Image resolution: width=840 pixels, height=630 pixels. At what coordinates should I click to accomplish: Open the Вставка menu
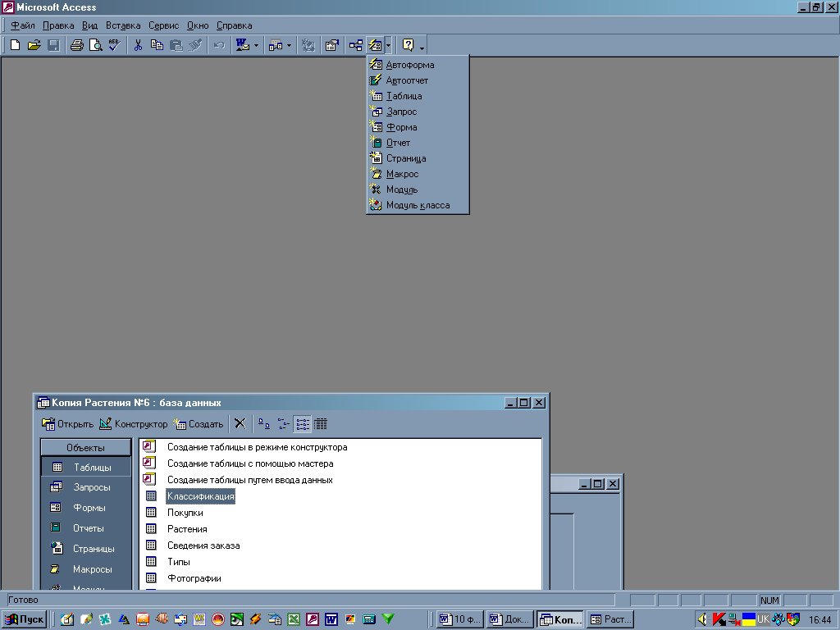[123, 25]
